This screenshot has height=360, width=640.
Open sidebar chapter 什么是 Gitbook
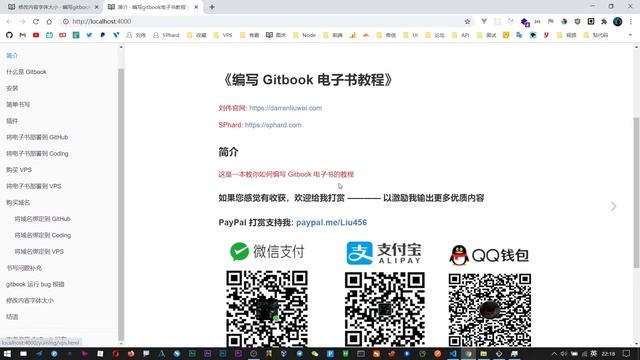pos(26,72)
